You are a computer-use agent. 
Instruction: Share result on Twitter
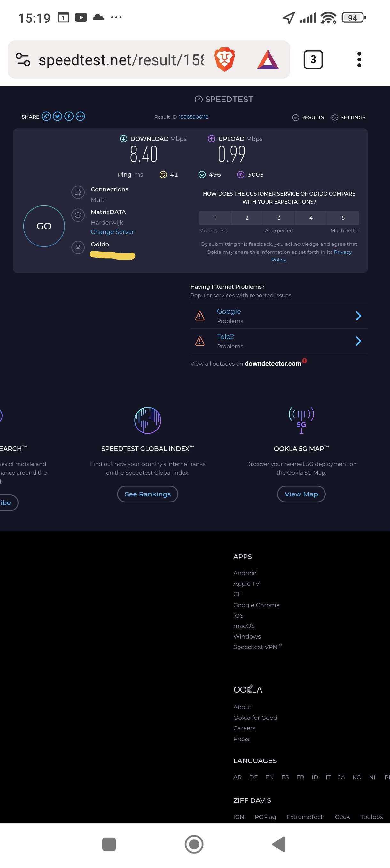(58, 117)
